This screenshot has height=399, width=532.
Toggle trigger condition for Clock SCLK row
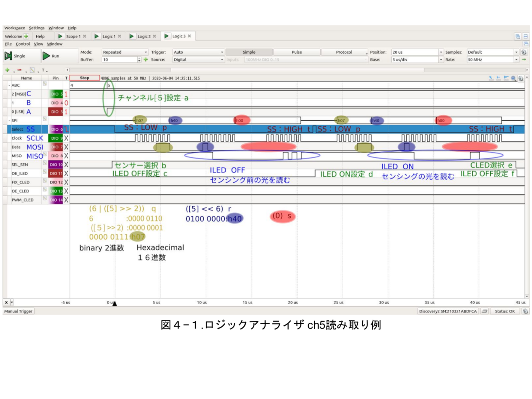[x=66, y=138]
